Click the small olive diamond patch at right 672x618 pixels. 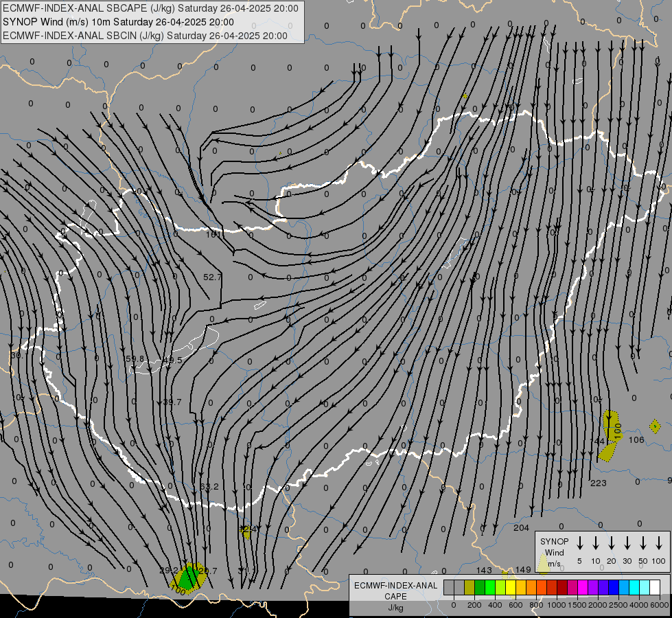(655, 426)
